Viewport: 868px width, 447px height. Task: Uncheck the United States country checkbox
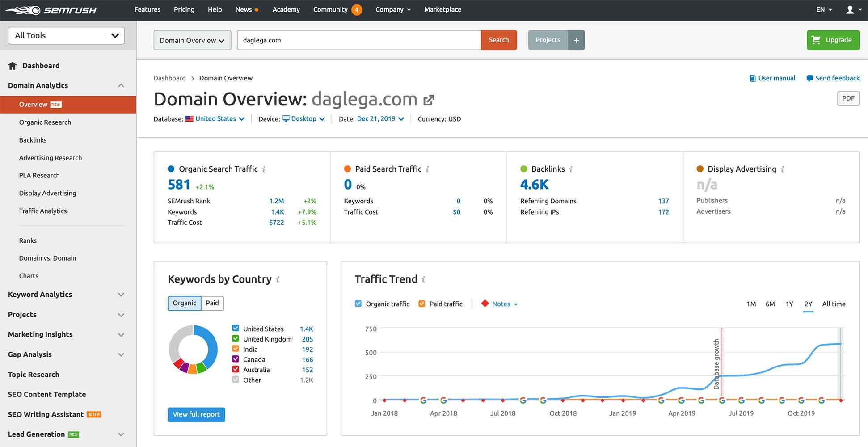[x=236, y=328]
